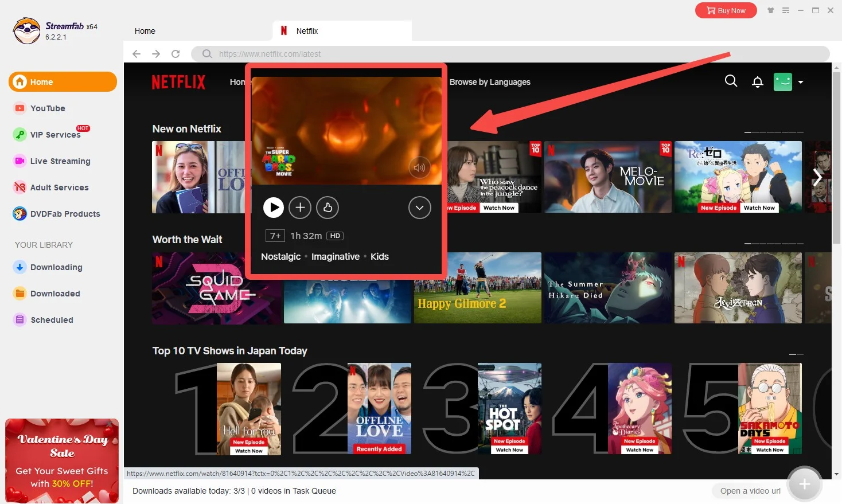Open the Melo Movie thumbnail
842x504 pixels.
click(x=608, y=177)
